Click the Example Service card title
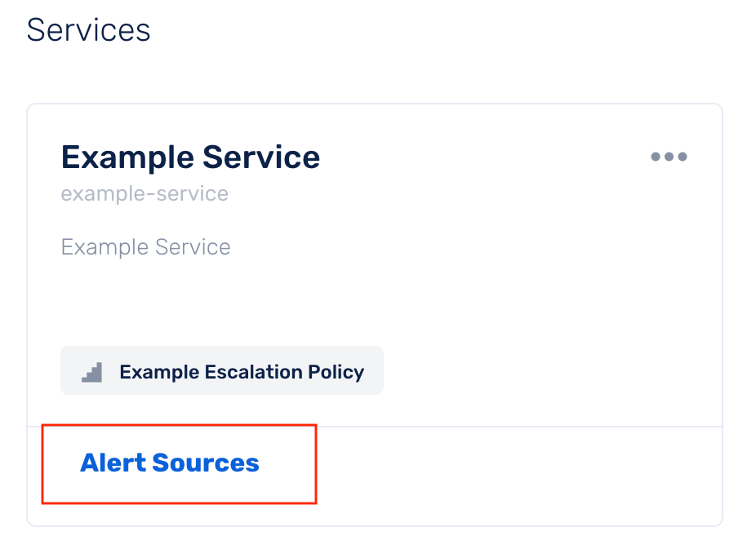This screenshot has width=756, height=558. coord(190,157)
